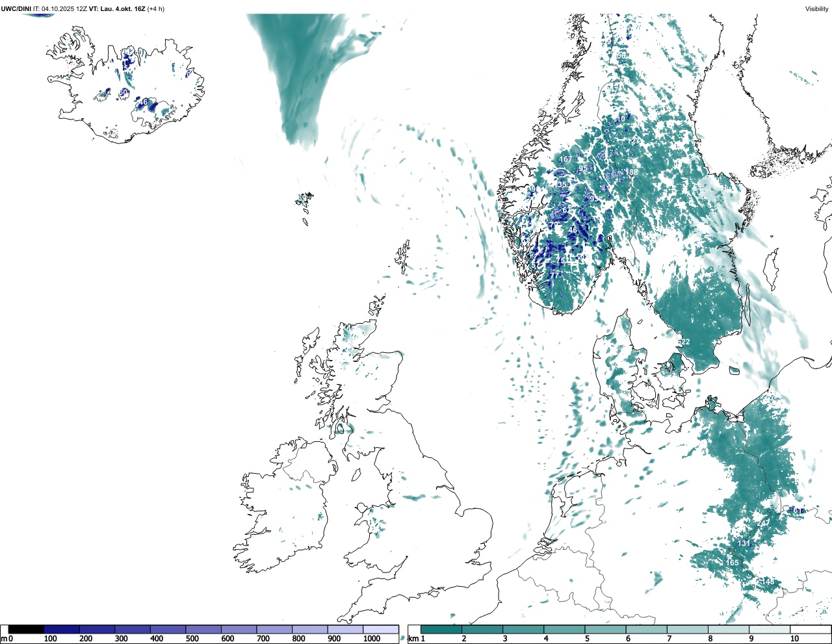Click the '(+4 h)' forecast offset text

click(156, 8)
